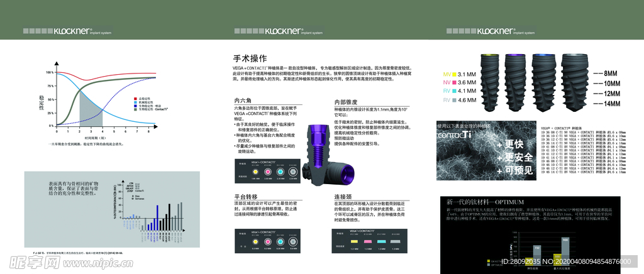Viewport: 644px width, 274px height.
Task: Click the 100 % axis tick label
Action: click(50, 72)
